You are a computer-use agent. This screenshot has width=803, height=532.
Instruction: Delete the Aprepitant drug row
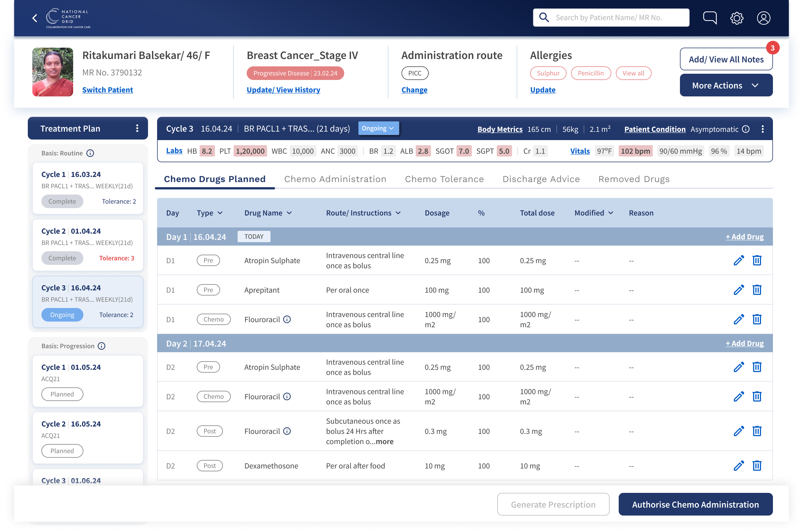point(757,290)
